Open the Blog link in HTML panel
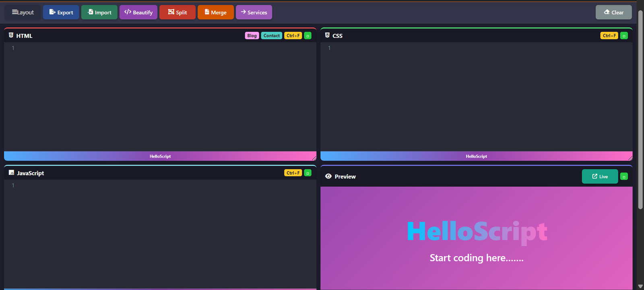 point(252,35)
